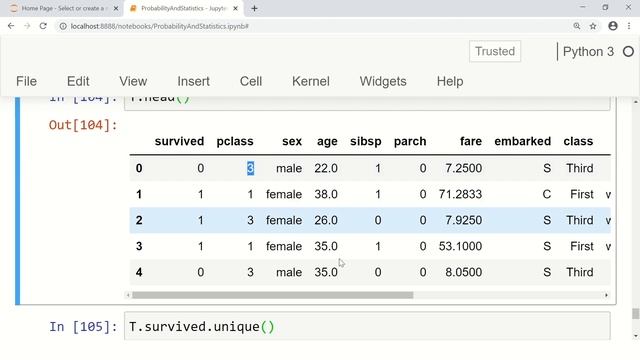View site information icon in address bar
The height and width of the screenshot is (360, 640).
point(63,26)
